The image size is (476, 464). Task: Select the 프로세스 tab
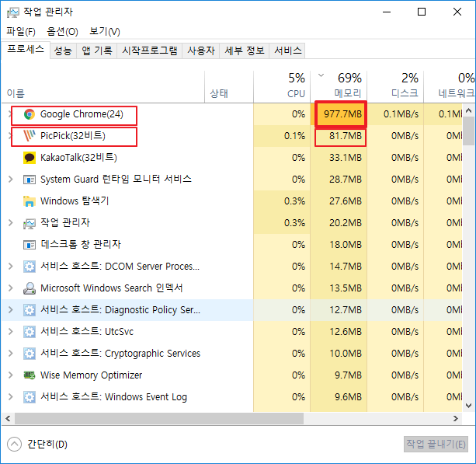tap(26, 50)
